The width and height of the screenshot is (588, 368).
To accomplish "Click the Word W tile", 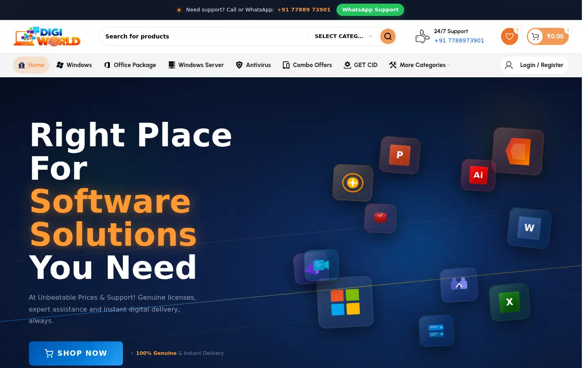I will pyautogui.click(x=529, y=228).
